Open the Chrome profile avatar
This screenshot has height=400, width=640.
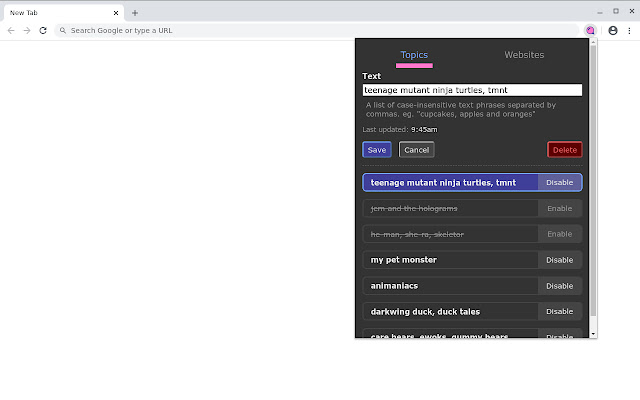click(x=613, y=31)
